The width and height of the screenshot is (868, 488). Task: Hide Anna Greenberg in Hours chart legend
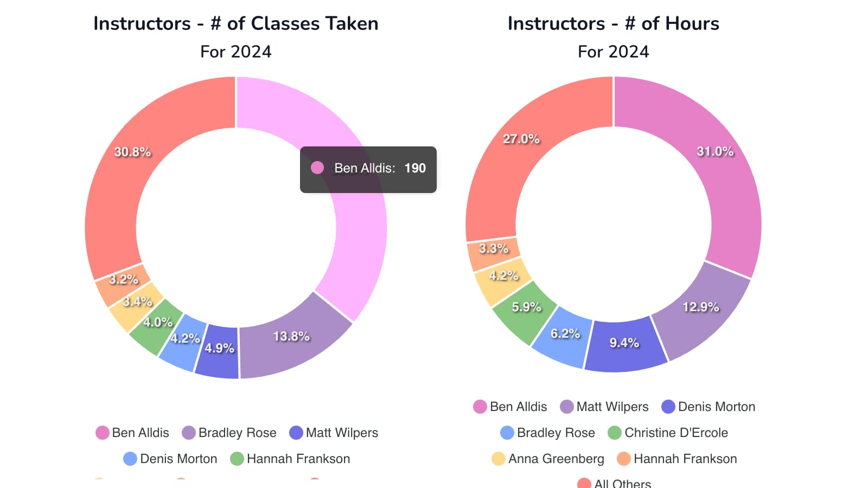click(548, 459)
